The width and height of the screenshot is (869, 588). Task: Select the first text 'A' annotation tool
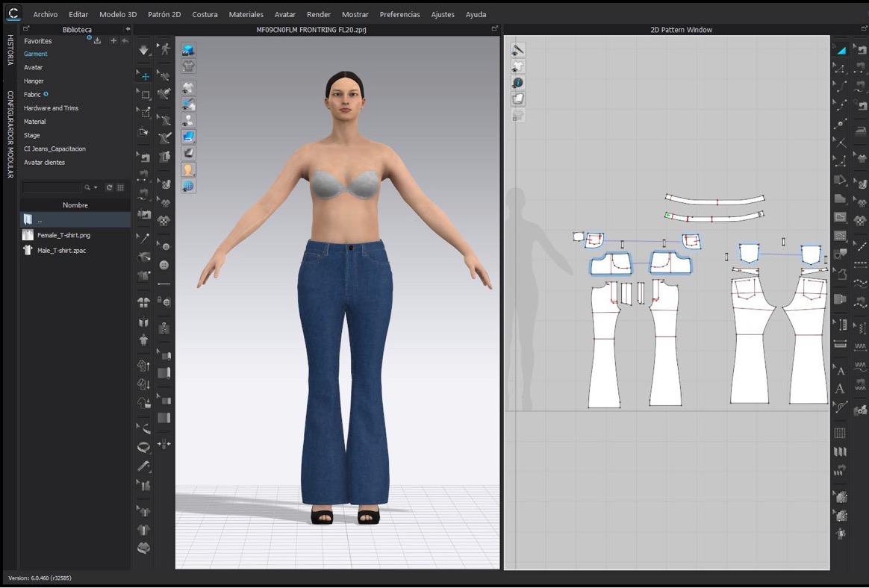pos(841,371)
